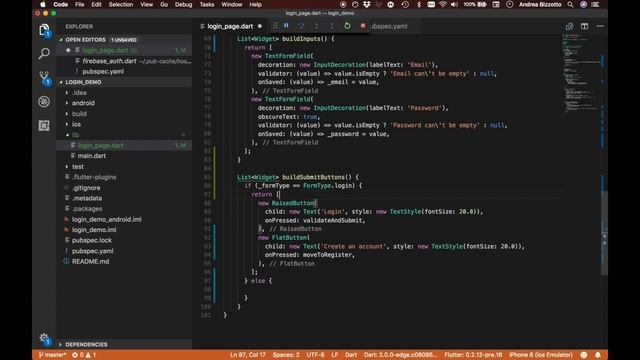Open the Debug menu
640x360 pixels.
183,4
